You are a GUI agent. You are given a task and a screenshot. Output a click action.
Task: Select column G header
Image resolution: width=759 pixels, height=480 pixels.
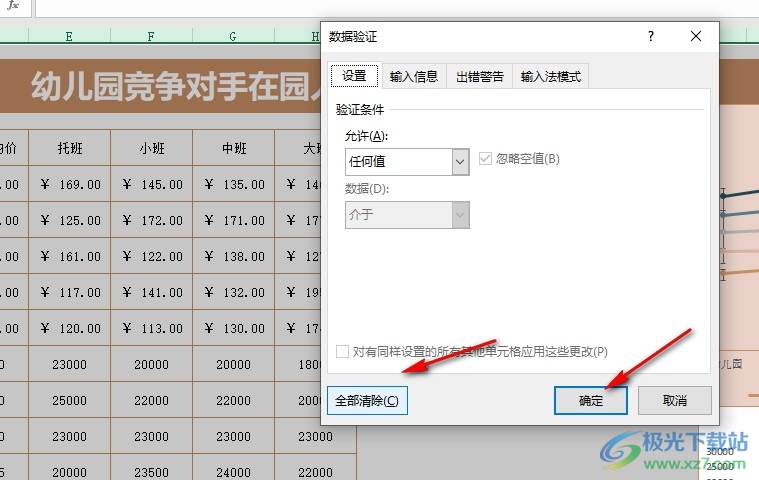click(x=233, y=36)
